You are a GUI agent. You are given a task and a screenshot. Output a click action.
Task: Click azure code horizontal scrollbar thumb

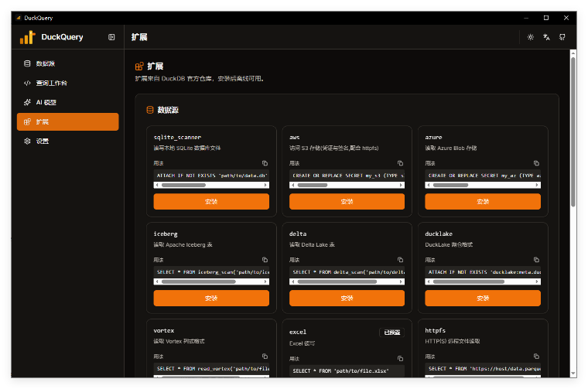click(x=451, y=185)
